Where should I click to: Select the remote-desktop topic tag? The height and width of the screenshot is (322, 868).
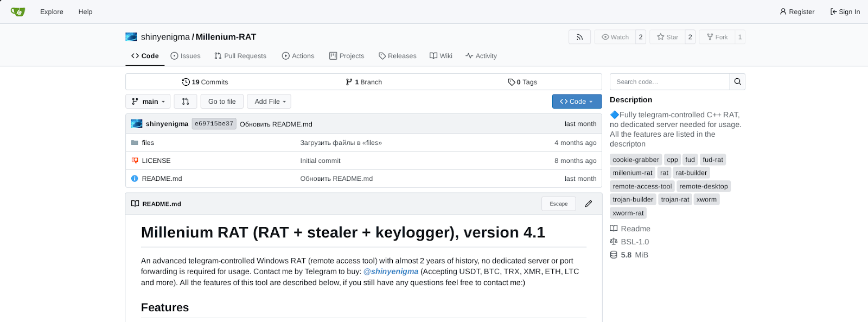point(704,186)
